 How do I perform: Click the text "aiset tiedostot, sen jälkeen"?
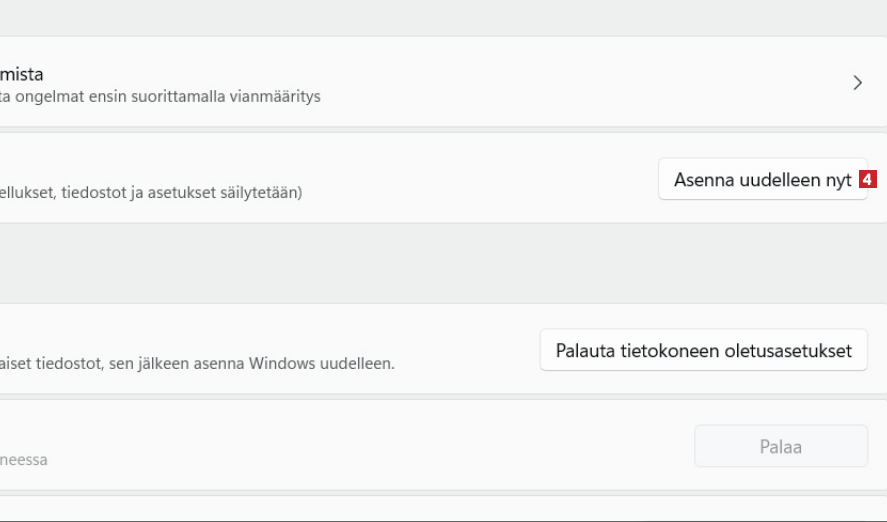pyautogui.click(x=90, y=363)
